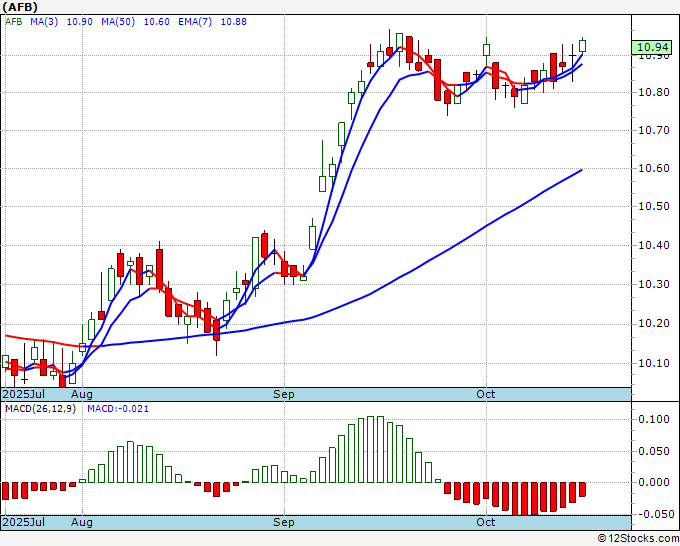Click the MA(50) value 10.60
Image resolution: width=680 pixels, height=546 pixels.
coord(157,22)
